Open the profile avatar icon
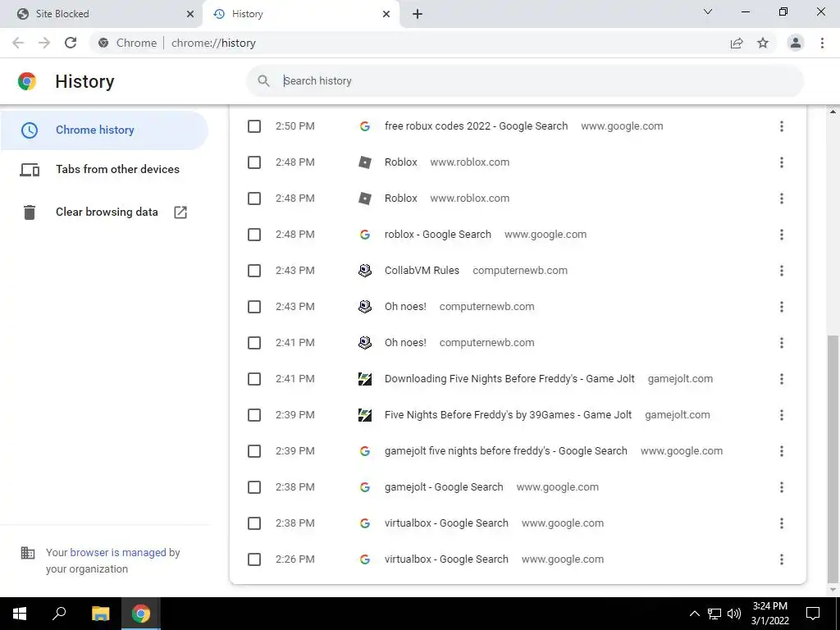The image size is (840, 630). pos(796,43)
